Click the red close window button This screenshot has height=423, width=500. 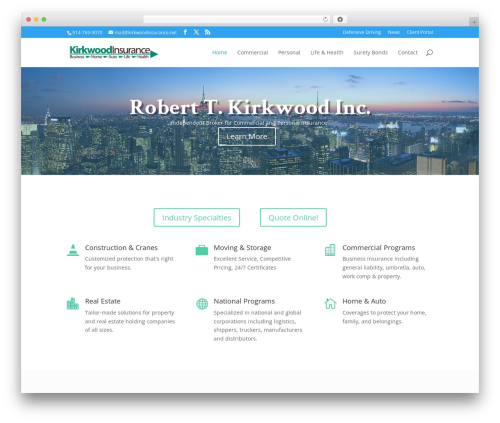(x=29, y=19)
